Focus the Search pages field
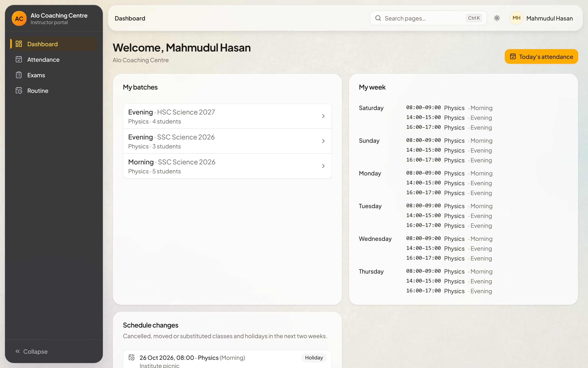This screenshot has height=368, width=588. pyautogui.click(x=428, y=18)
